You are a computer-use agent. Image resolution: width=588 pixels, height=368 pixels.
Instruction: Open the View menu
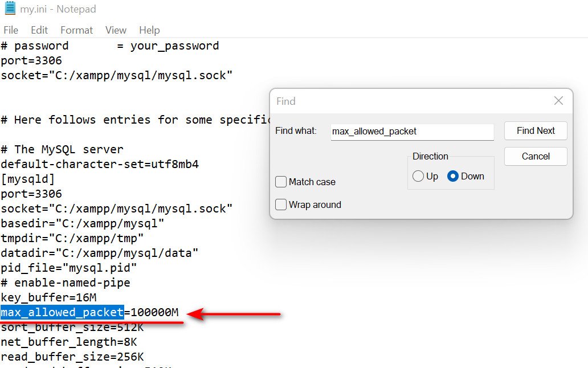click(116, 30)
